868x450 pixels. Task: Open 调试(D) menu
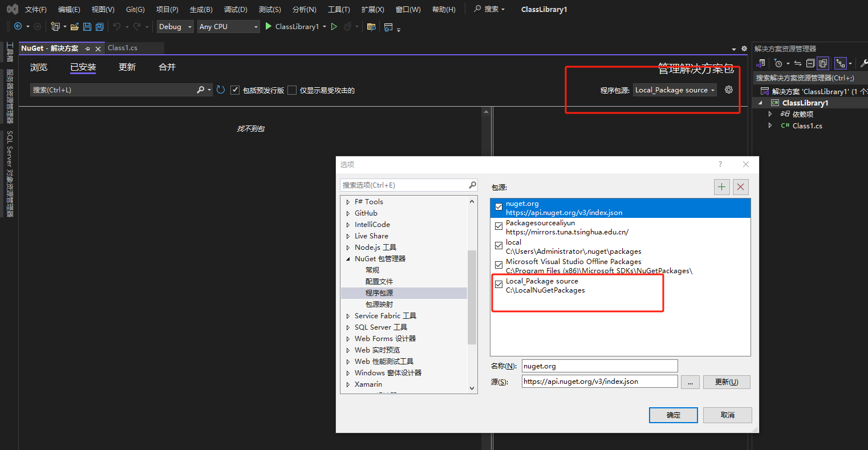click(x=236, y=9)
